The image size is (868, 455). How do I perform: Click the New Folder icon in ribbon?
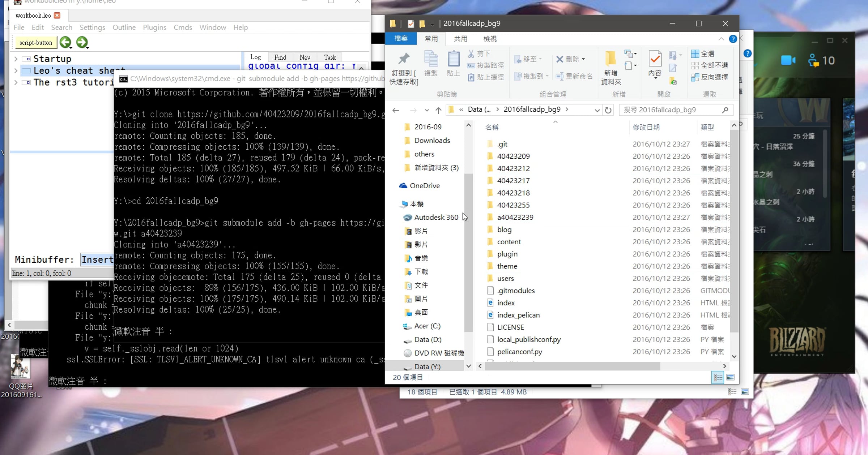coord(610,58)
